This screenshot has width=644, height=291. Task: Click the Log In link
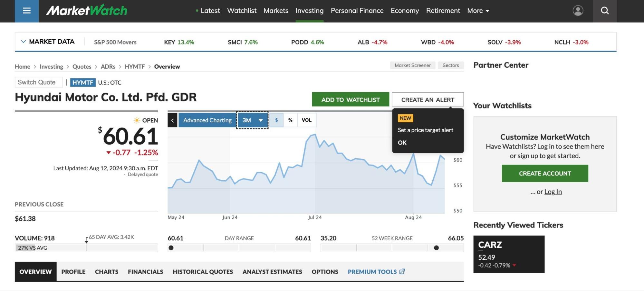pos(553,192)
